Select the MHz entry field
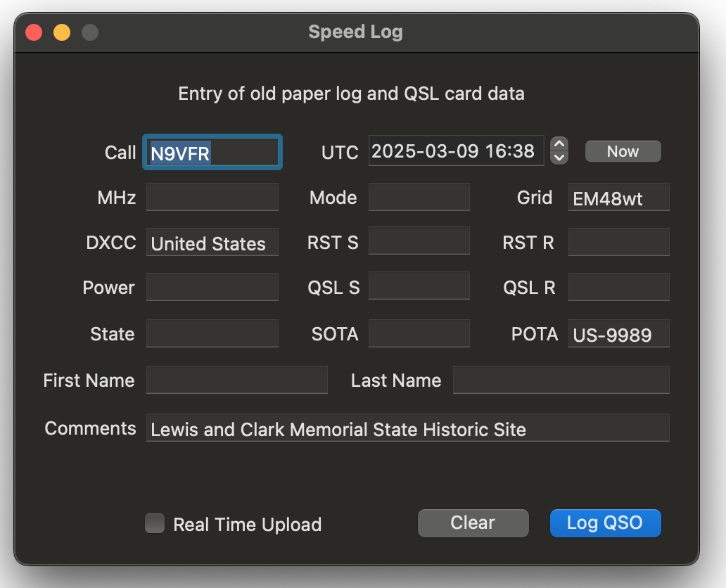The image size is (726, 588). [212, 197]
